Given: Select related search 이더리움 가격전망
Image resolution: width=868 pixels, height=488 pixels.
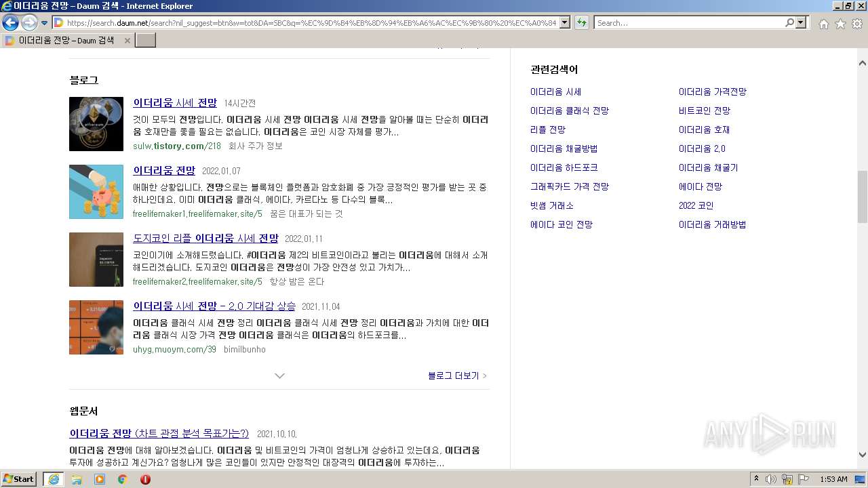Looking at the screenshot, I should [712, 91].
